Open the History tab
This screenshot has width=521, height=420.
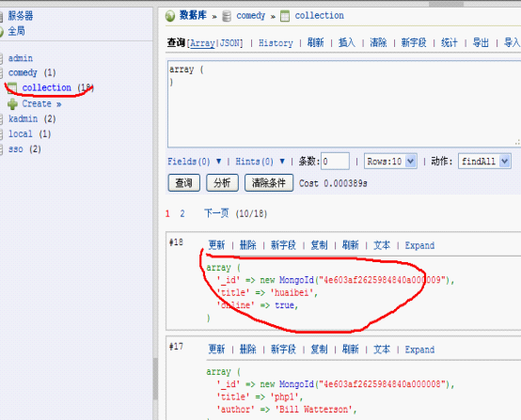coord(276,43)
